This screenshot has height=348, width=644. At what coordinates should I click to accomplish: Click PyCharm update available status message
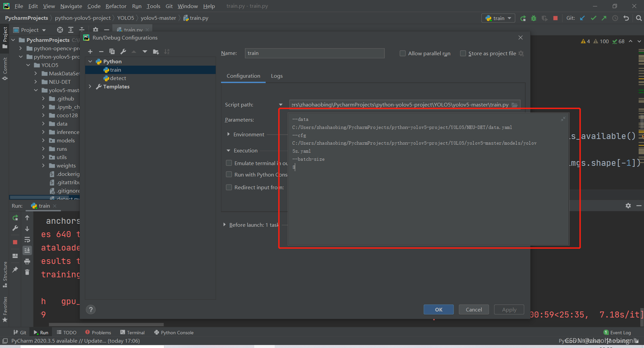[75, 341]
